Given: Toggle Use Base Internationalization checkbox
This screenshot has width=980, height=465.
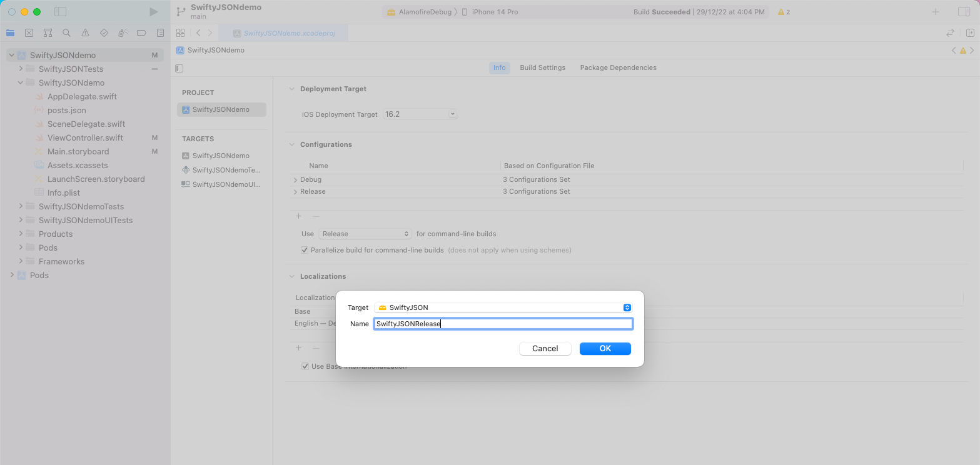Looking at the screenshot, I should click(305, 366).
